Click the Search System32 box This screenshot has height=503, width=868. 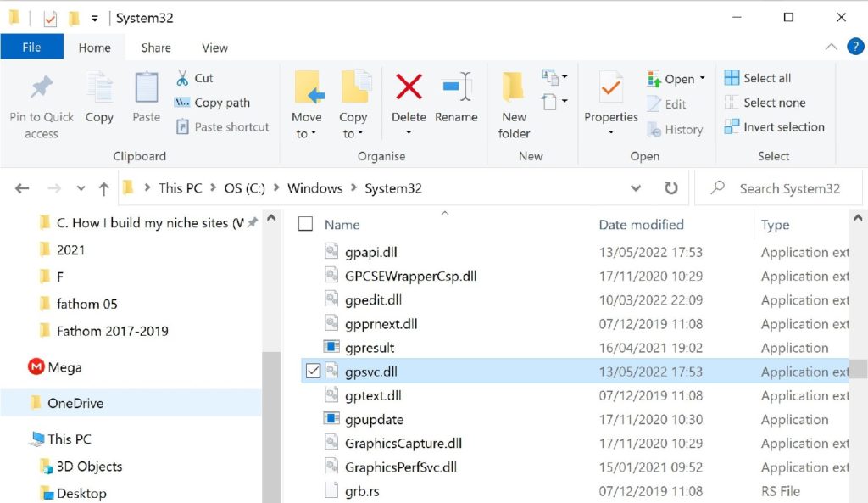(780, 188)
